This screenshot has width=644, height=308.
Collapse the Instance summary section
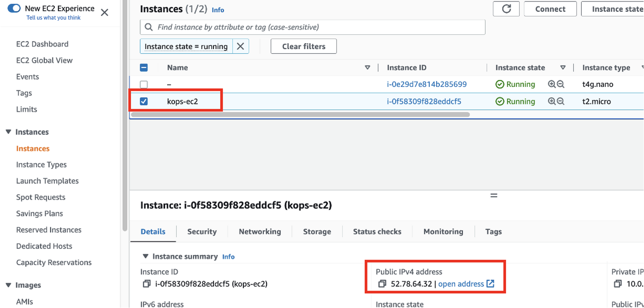coord(146,256)
